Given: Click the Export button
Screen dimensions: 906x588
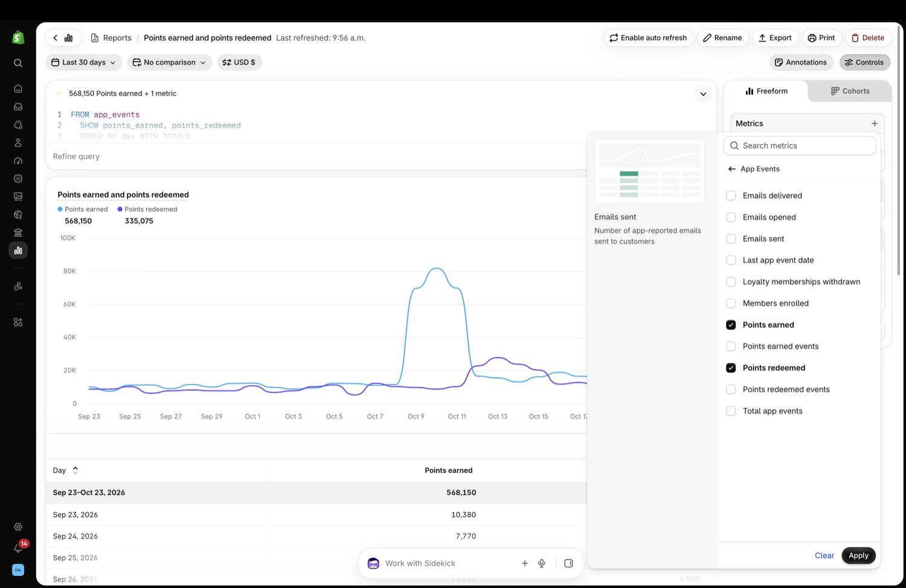Looking at the screenshot, I should coord(775,37).
